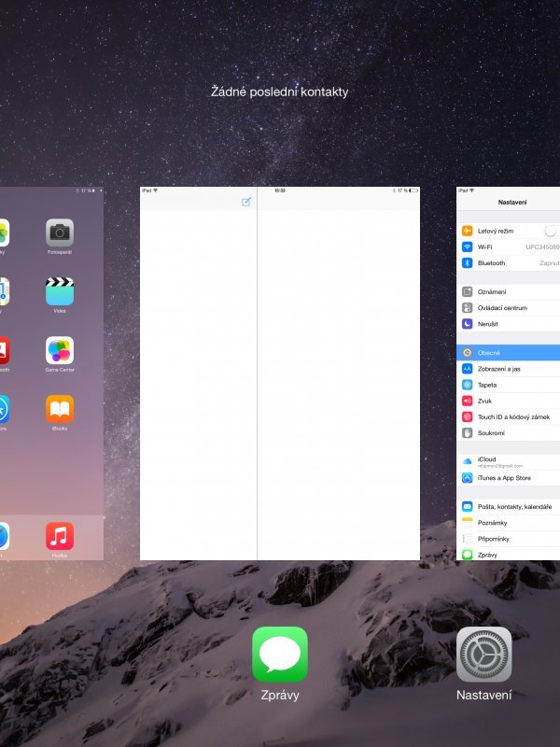Image resolution: width=560 pixels, height=747 pixels.
Task: Open the Videos clapperboard icon
Action: point(60,291)
